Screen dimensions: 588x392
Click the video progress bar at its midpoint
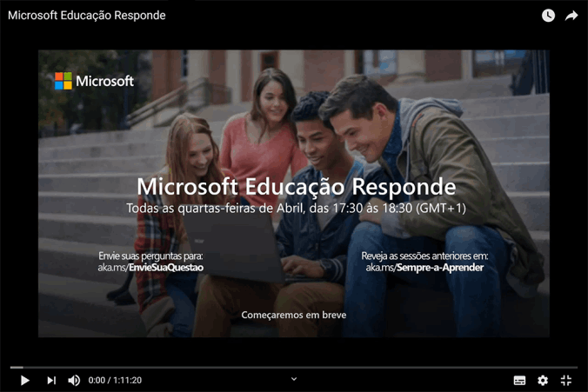(x=294, y=368)
